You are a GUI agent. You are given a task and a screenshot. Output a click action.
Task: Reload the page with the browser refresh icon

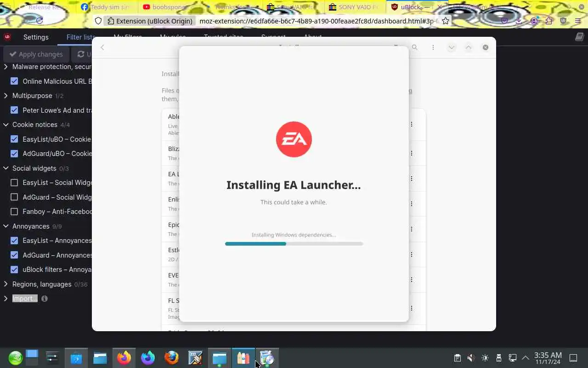point(39,21)
